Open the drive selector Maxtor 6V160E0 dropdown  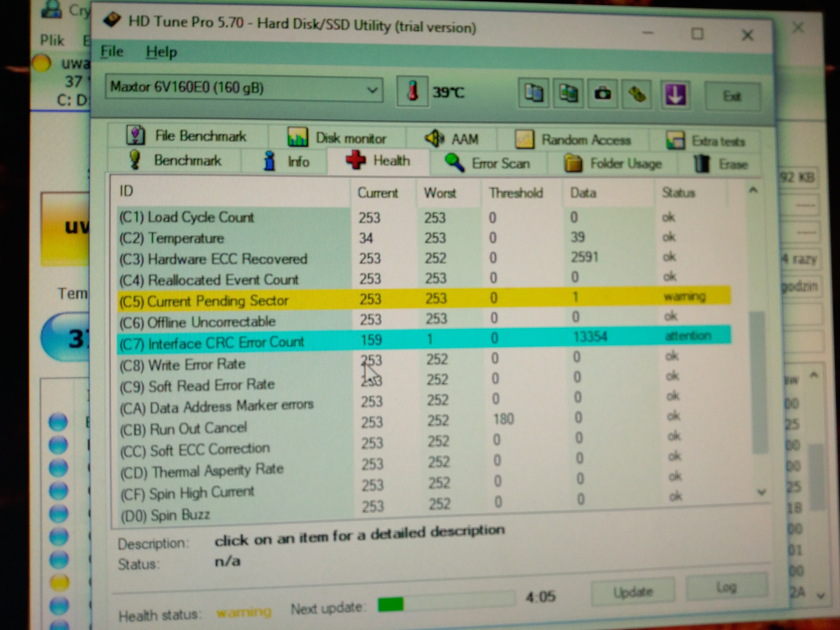[x=244, y=89]
